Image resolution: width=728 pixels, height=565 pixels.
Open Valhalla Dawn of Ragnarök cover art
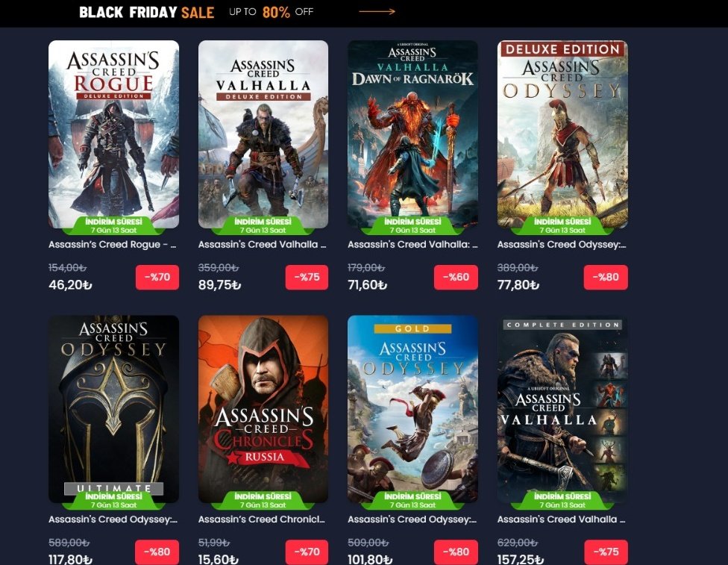click(412, 134)
